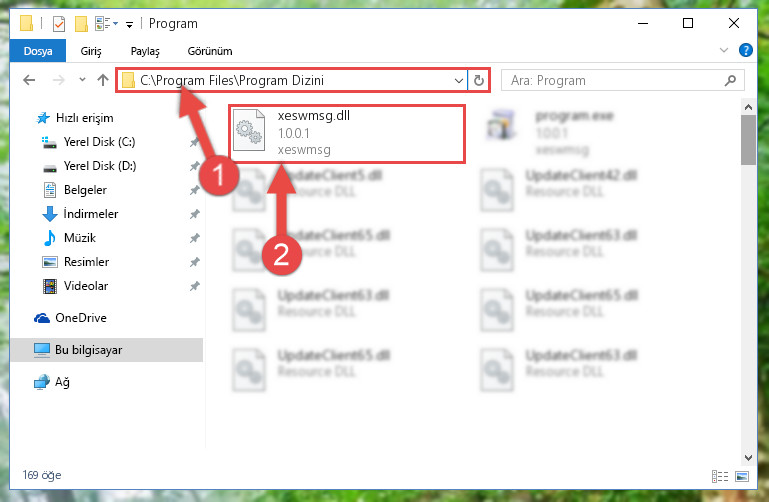
Task: Select the xeswmsg.dll file
Action: 346,133
